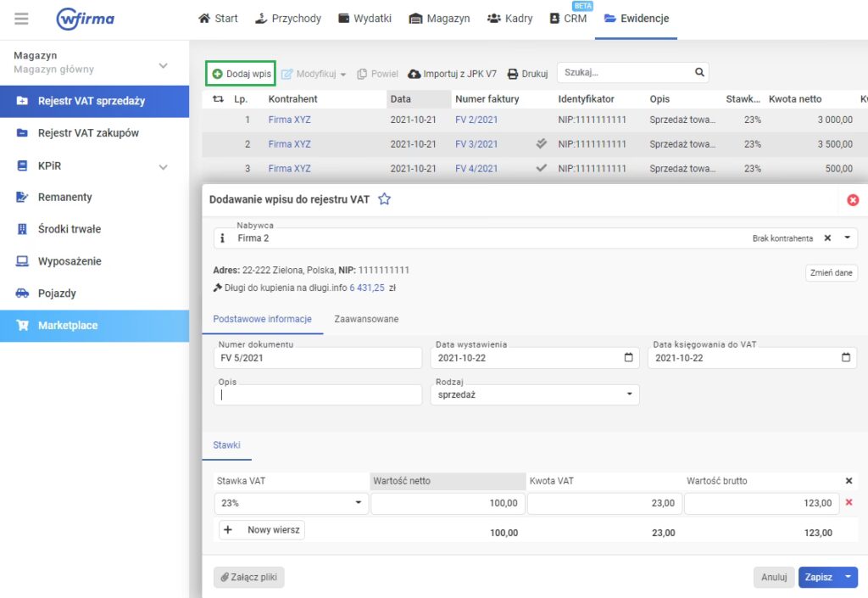Expand the KPiR sidebar submenu
Viewport: 868px width, 598px height.
[x=164, y=166]
